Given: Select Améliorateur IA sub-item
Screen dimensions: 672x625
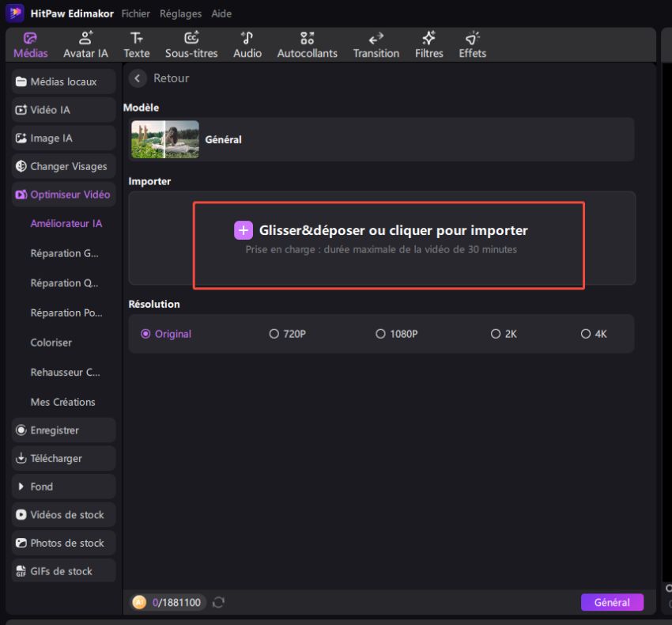Looking at the screenshot, I should coord(66,223).
